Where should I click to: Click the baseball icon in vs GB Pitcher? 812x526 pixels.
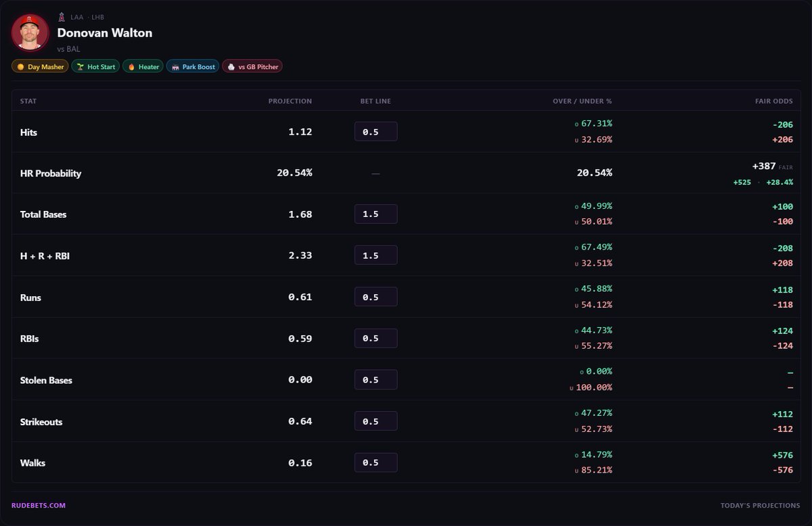pos(231,67)
